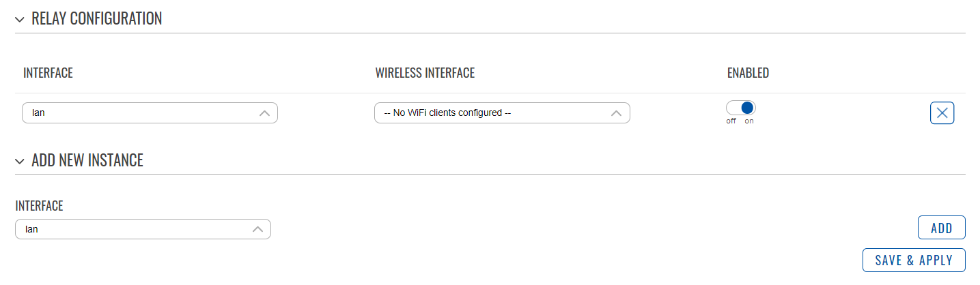Click the Add New Instance section title
The width and height of the screenshot is (980, 285).
87,160
